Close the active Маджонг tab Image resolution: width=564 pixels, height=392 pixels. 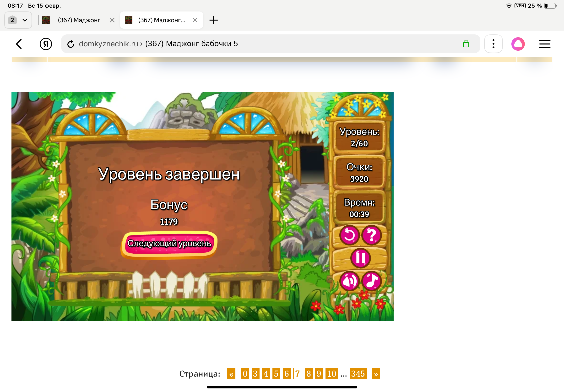pyautogui.click(x=195, y=20)
